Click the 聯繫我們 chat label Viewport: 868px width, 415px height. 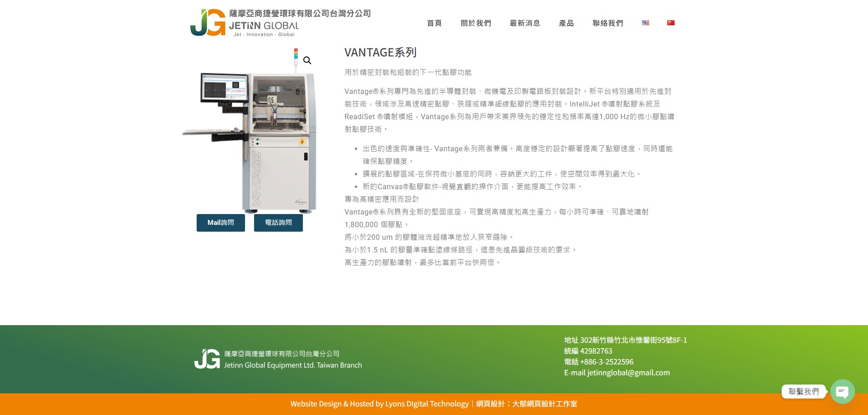(803, 392)
